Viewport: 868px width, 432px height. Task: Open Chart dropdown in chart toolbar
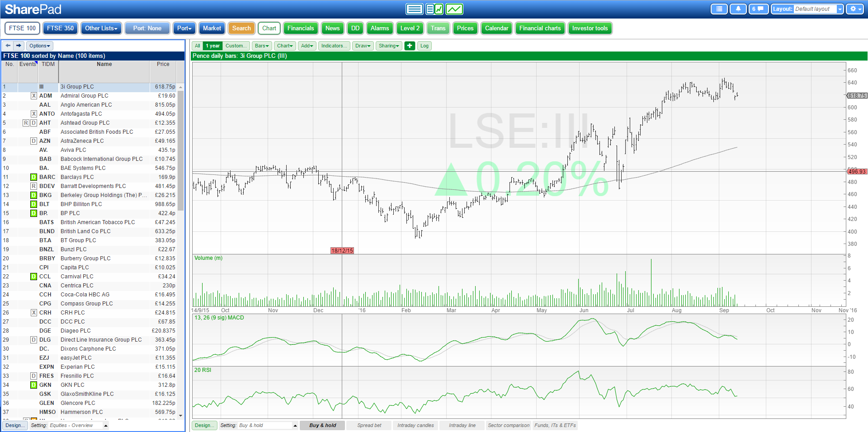(285, 46)
